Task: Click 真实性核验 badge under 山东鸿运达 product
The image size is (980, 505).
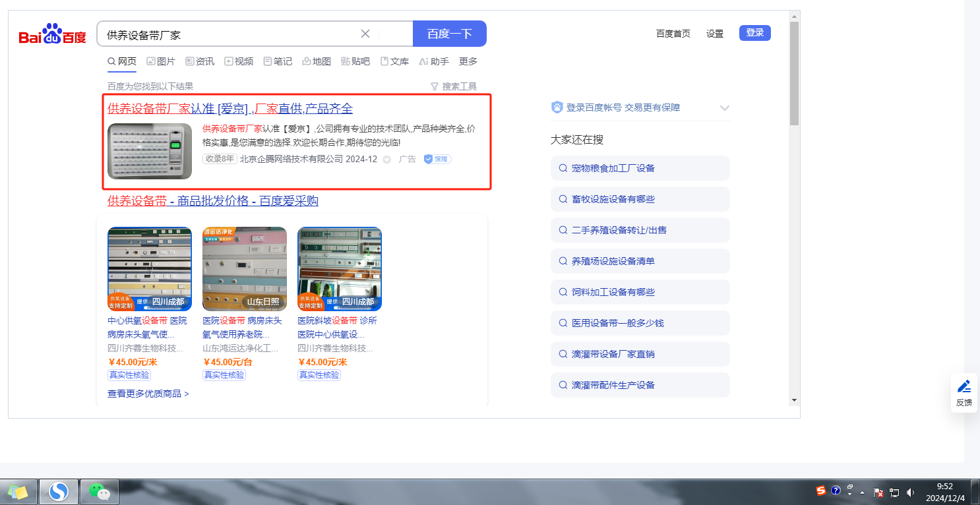Action: click(x=224, y=374)
